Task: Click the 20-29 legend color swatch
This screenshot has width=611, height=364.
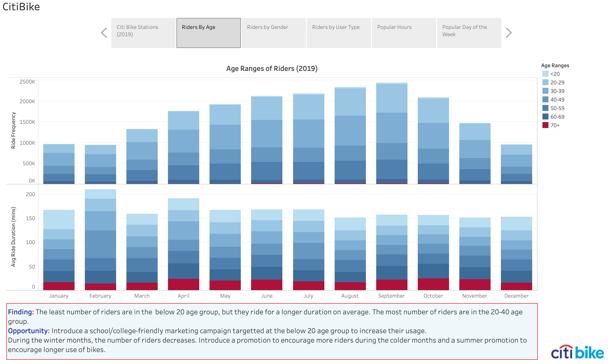Action: 545,82
